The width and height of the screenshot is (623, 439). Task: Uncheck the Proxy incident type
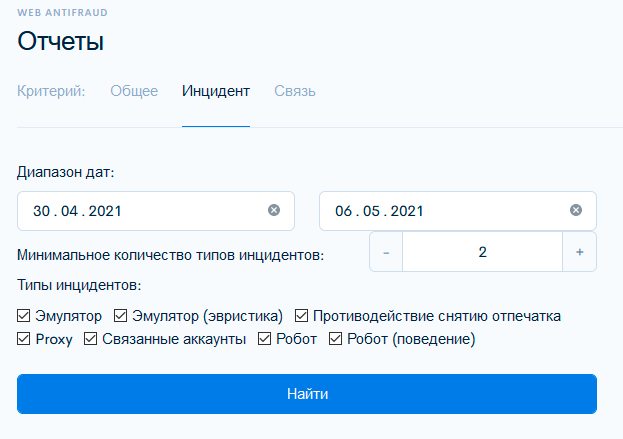pos(24,339)
